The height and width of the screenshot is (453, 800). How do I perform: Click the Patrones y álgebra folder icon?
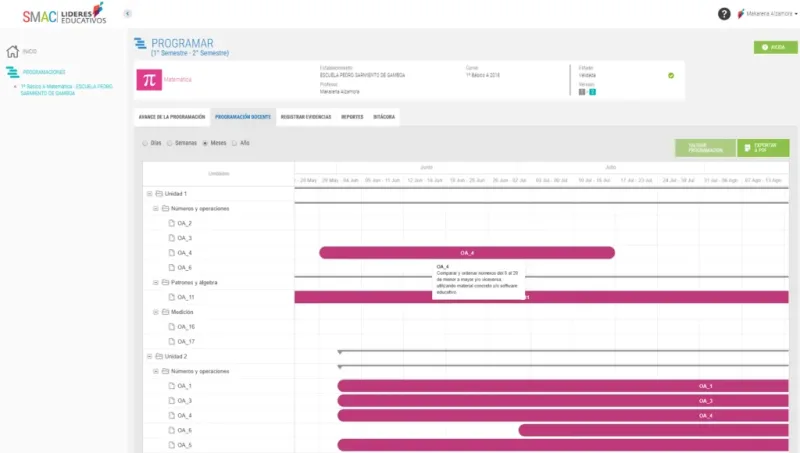[x=165, y=283]
